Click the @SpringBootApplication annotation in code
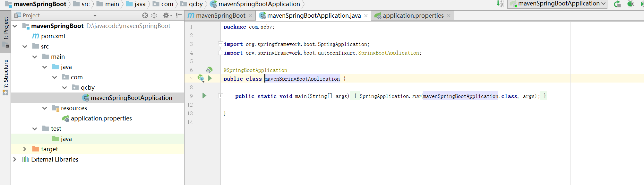This screenshot has width=644, height=185. 255,70
